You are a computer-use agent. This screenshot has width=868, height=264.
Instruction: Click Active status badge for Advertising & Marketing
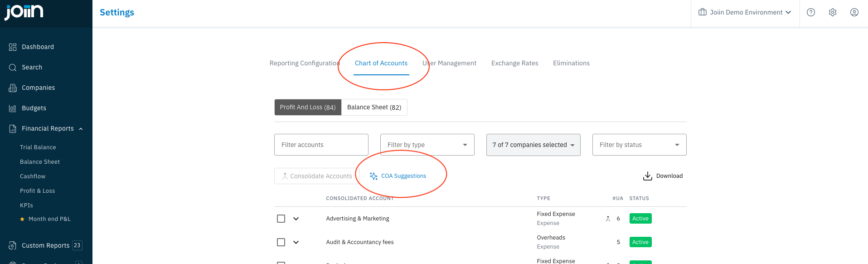[x=640, y=219]
